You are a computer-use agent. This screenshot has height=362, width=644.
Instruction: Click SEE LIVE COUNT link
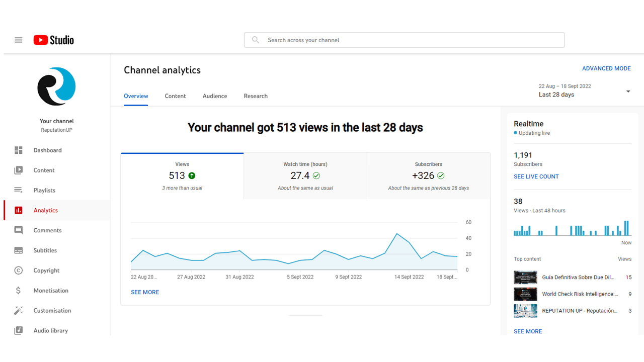536,176
